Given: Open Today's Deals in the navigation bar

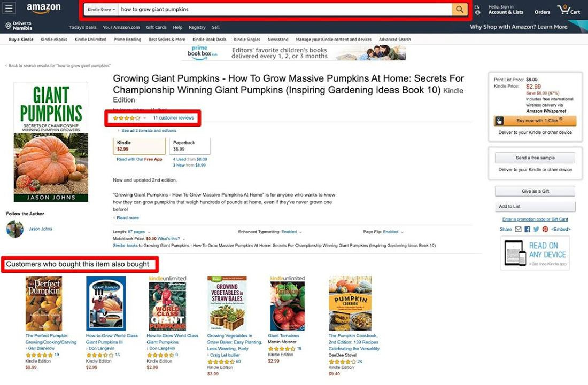Looking at the screenshot, I should click(x=82, y=27).
